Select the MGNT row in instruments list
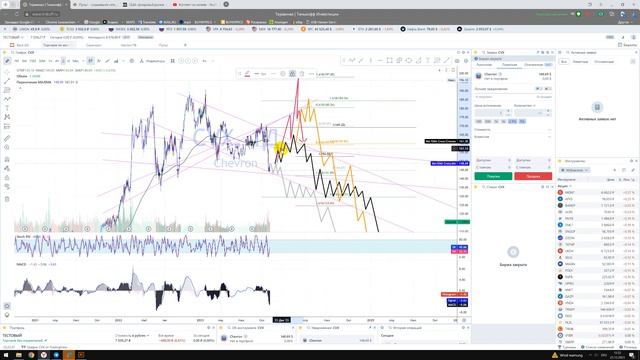This screenshot has height=360, width=640. pyautogui.click(x=597, y=192)
